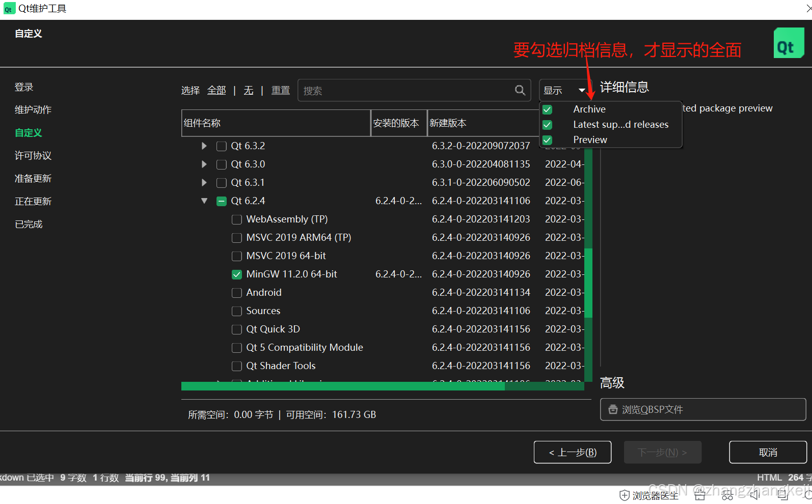This screenshot has height=504, width=812.
Task: Select the 自定义 sidebar step
Action: coord(29,133)
